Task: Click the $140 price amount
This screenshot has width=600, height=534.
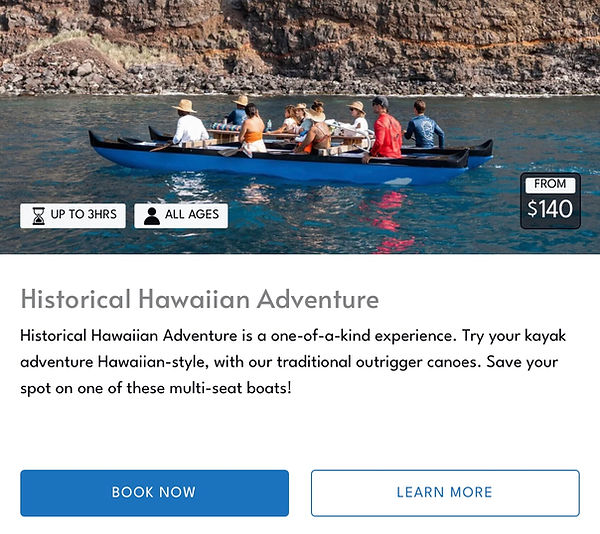Action: coord(550,209)
